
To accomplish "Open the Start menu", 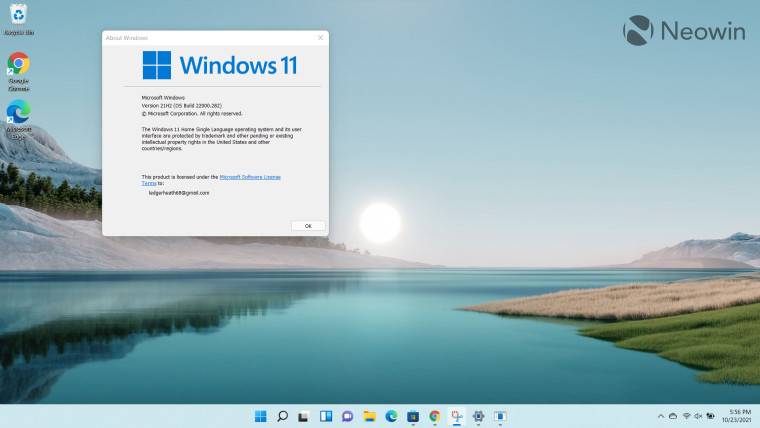I will click(x=261, y=416).
